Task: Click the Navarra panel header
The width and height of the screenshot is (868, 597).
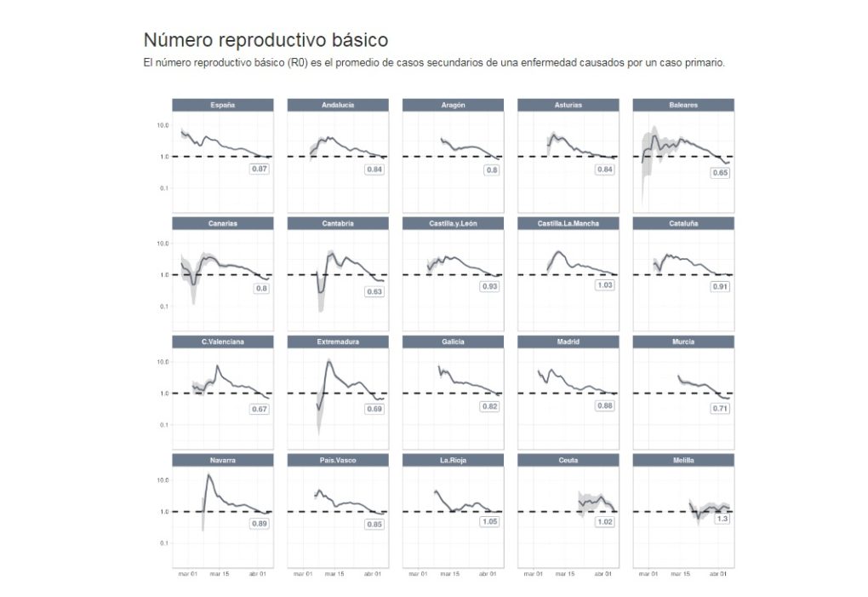Action: (223, 460)
